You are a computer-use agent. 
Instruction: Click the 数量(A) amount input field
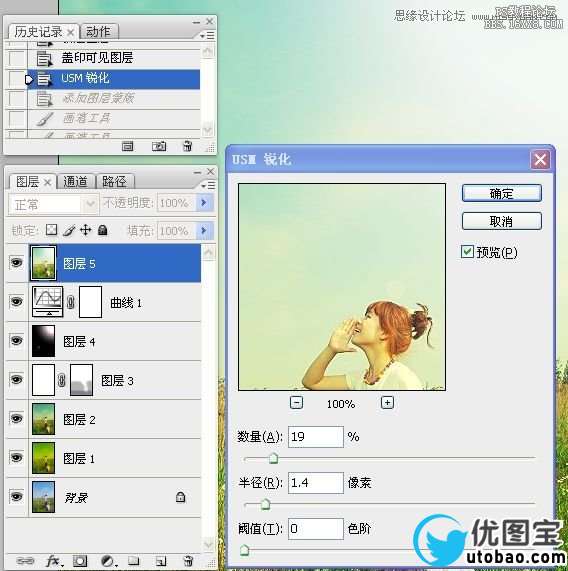coord(316,437)
